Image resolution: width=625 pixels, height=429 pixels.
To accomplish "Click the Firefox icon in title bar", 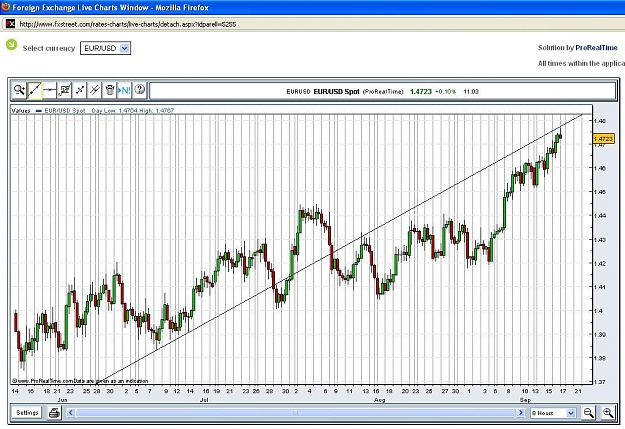I will tap(6, 7).
